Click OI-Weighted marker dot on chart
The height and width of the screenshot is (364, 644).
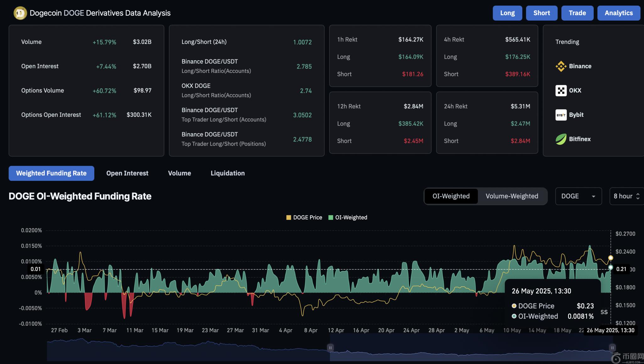pyautogui.click(x=610, y=268)
